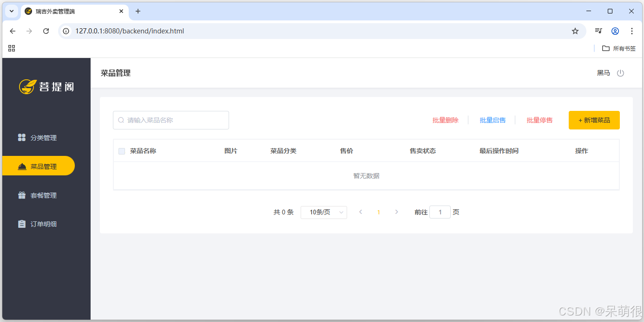Click 批量启售 link

[x=493, y=120]
